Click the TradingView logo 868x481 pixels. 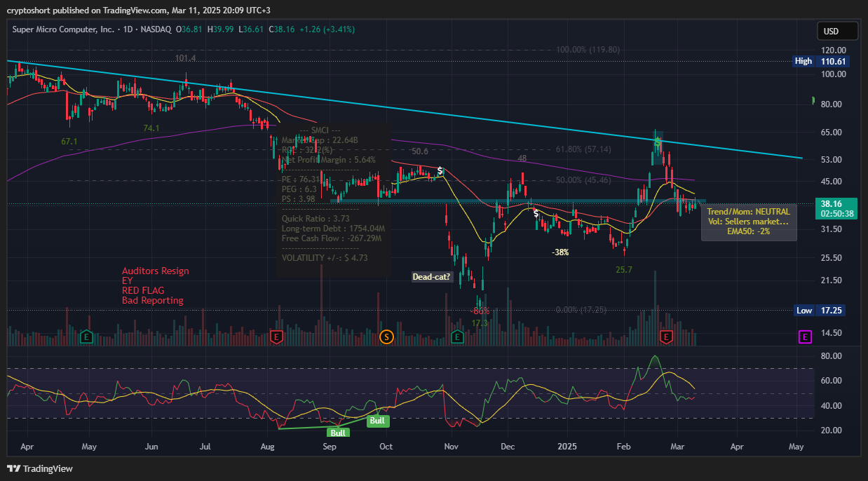tap(40, 468)
